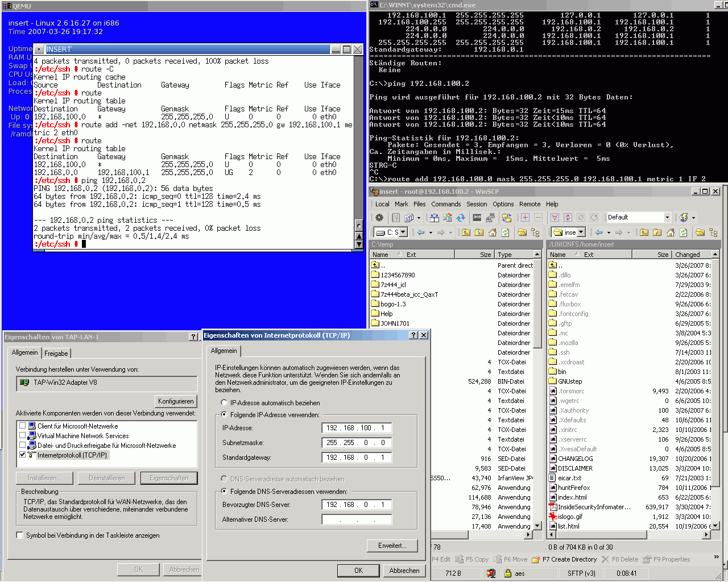Click the Alternativer DNS-Server field
This screenshot has height=582, width=728.
(357, 519)
